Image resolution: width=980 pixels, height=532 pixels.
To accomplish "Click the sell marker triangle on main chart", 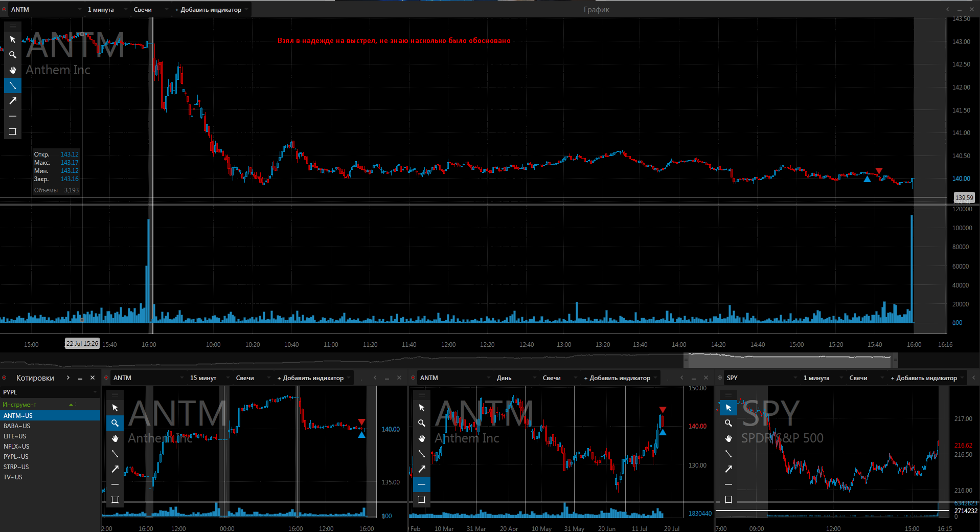I will coord(879,170).
